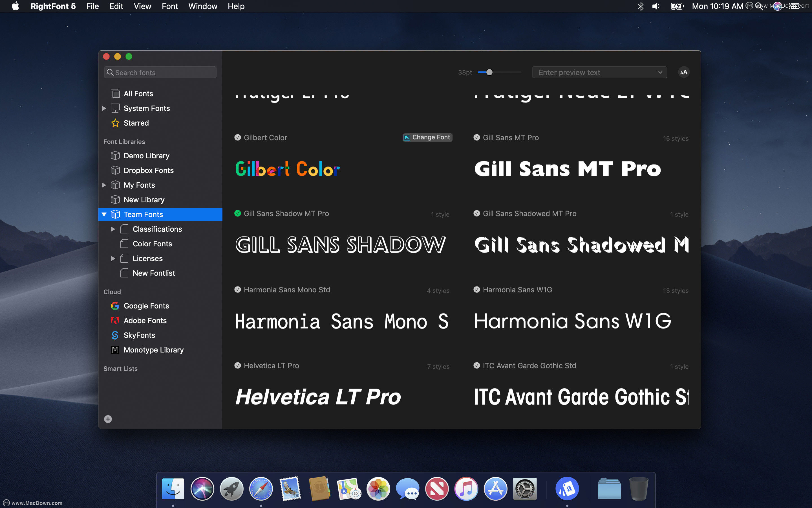
Task: Click the Photoshop icon on Change Font
Action: [x=407, y=137]
